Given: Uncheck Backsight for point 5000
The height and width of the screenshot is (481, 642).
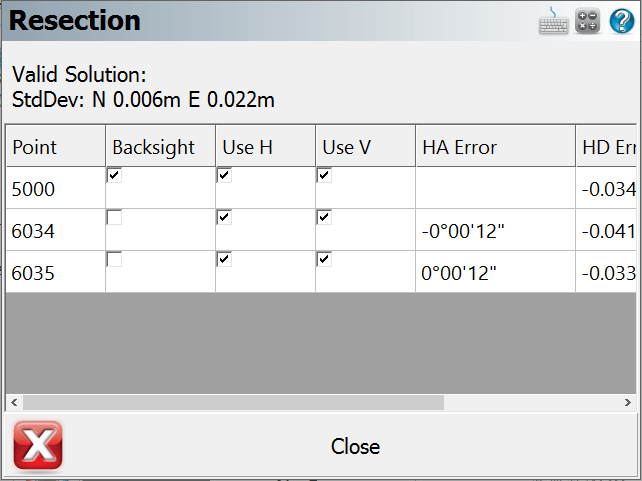Looking at the screenshot, I should (x=115, y=175).
